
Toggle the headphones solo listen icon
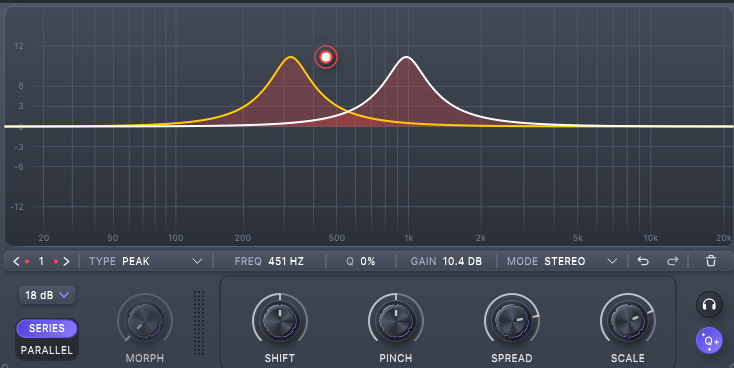click(709, 305)
